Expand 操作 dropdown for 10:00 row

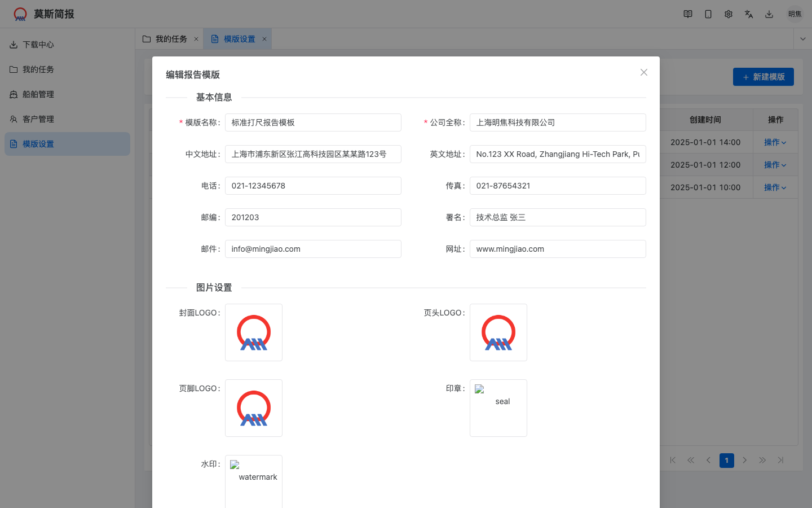point(775,187)
